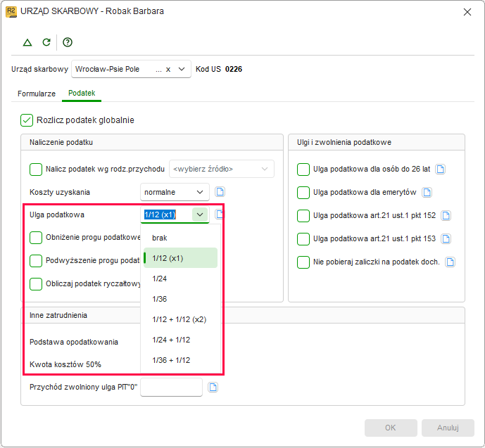The image size is (485, 448).
Task: Click the Anuluj button
Action: (x=448, y=428)
